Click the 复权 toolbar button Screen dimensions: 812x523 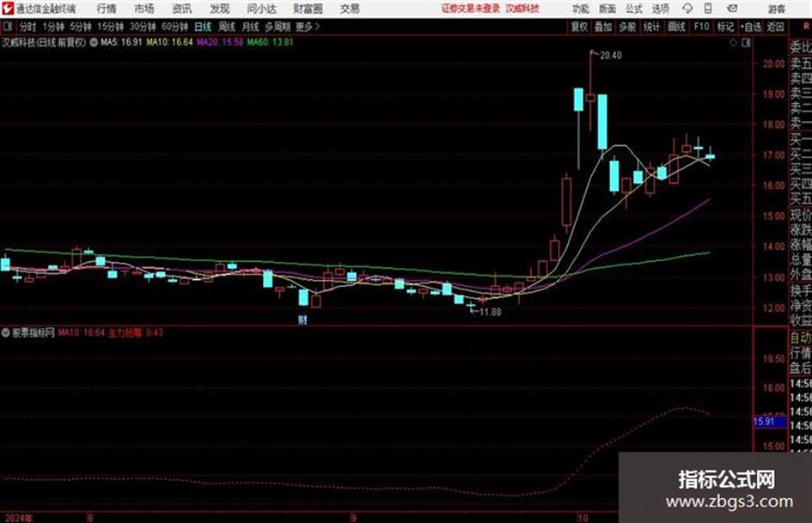coord(578,27)
